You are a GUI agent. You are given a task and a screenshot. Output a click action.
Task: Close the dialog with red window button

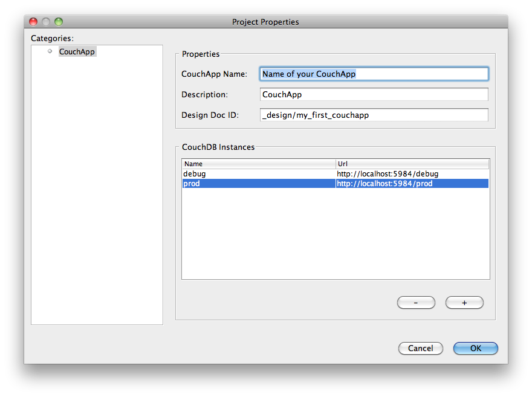(33, 22)
